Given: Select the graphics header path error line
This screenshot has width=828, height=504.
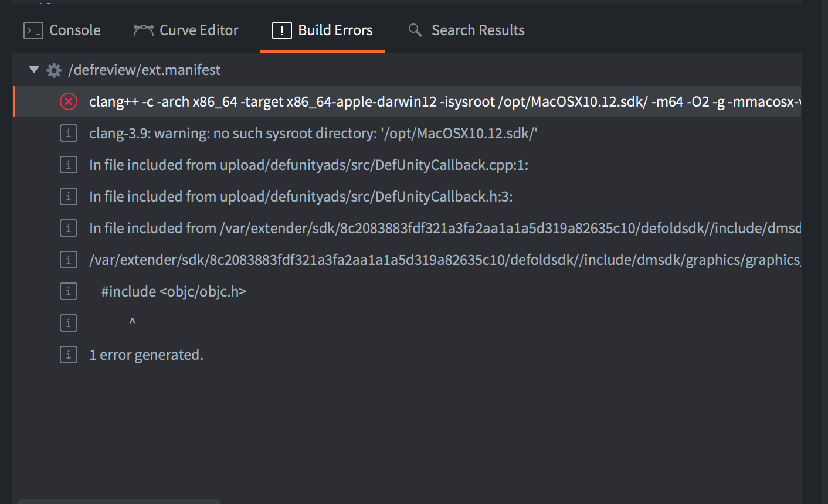Looking at the screenshot, I should (352, 259).
